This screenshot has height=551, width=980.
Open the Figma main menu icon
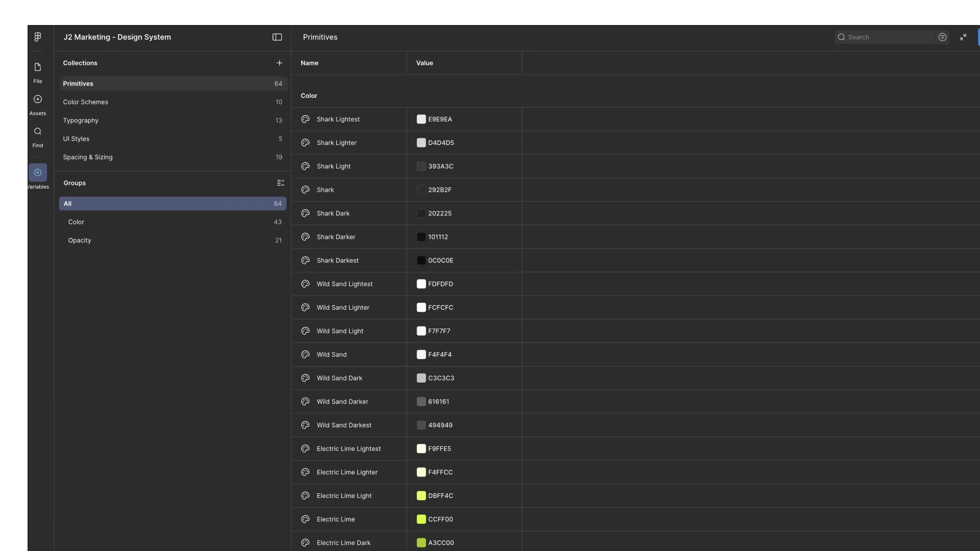(x=38, y=37)
